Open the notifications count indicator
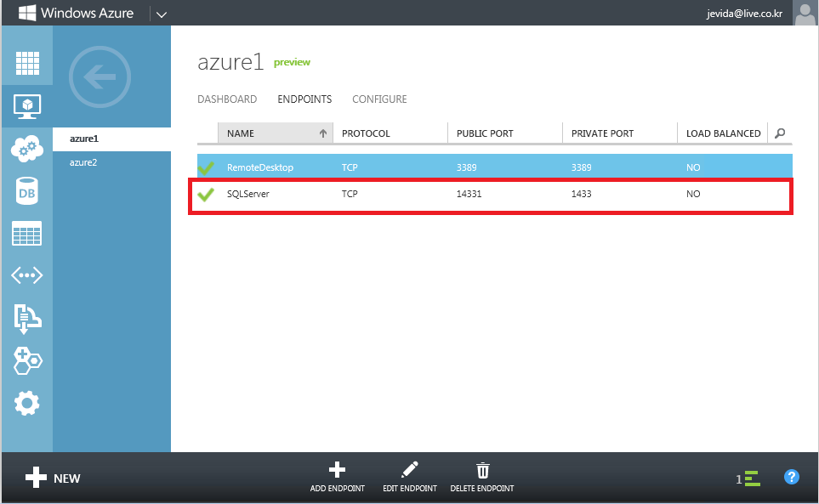This screenshot has height=504, width=819. [748, 479]
